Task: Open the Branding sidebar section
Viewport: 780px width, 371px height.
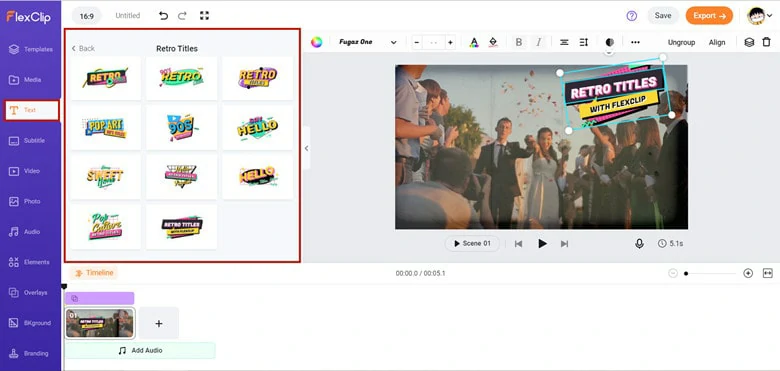Action: tap(30, 354)
